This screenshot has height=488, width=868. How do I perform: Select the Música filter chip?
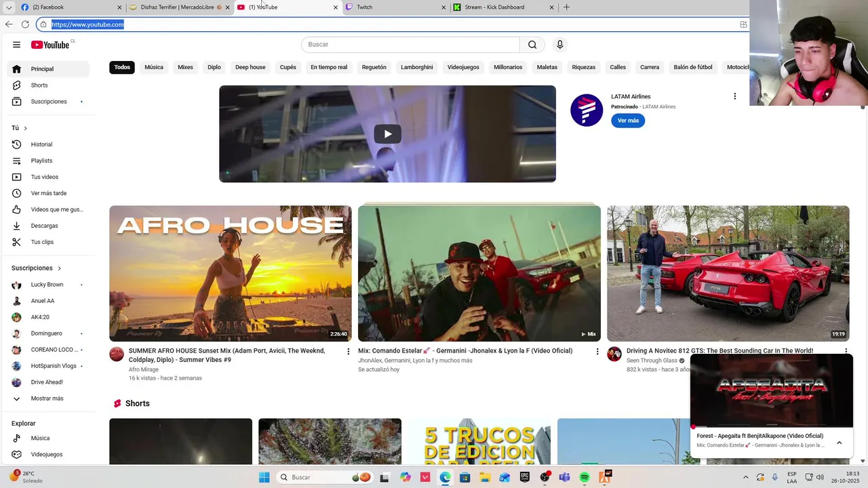click(154, 67)
